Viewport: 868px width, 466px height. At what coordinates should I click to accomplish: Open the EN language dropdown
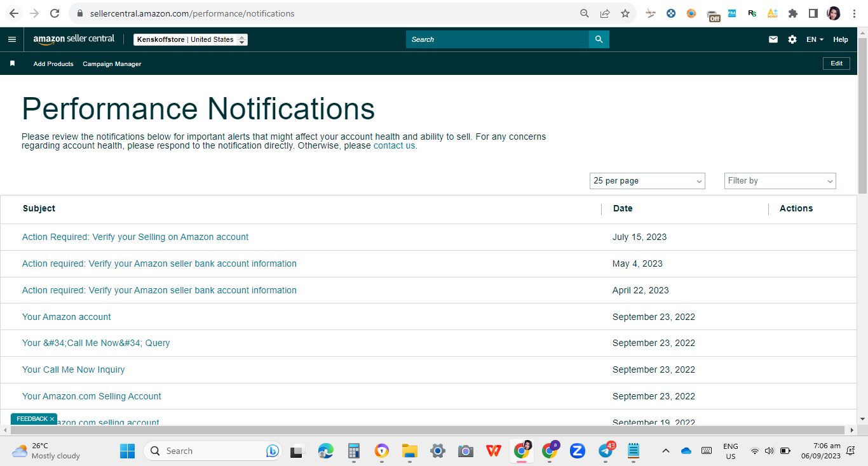point(815,39)
